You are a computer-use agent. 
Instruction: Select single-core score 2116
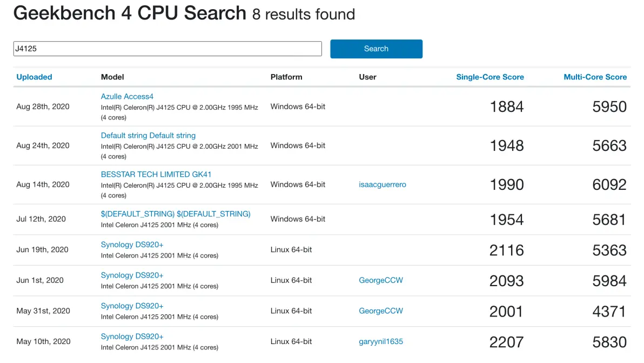507,250
